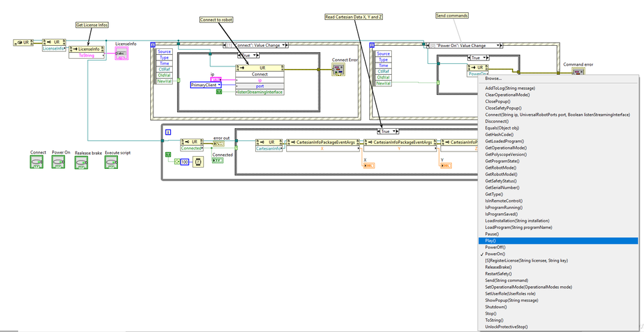644x332 pixels.
Task: Click the Connected property in while loop
Action: [x=191, y=148]
